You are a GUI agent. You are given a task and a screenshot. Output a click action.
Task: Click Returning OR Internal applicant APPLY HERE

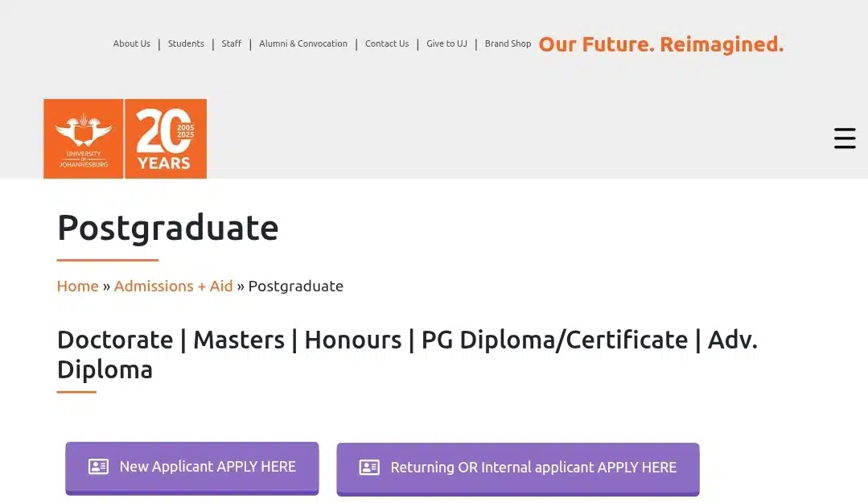coord(518,468)
